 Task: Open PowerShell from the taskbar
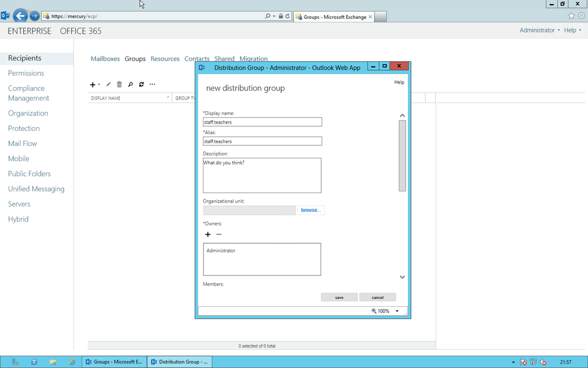[34, 362]
